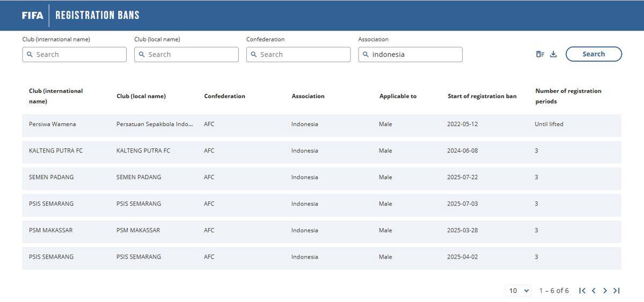
Task: Click the Confederation column header
Action: coord(224,96)
